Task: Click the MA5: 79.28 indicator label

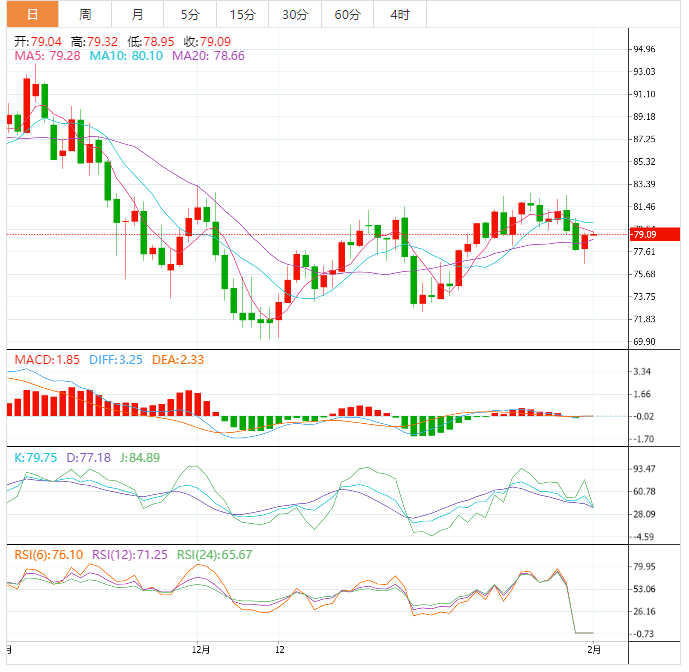Action: [x=47, y=56]
